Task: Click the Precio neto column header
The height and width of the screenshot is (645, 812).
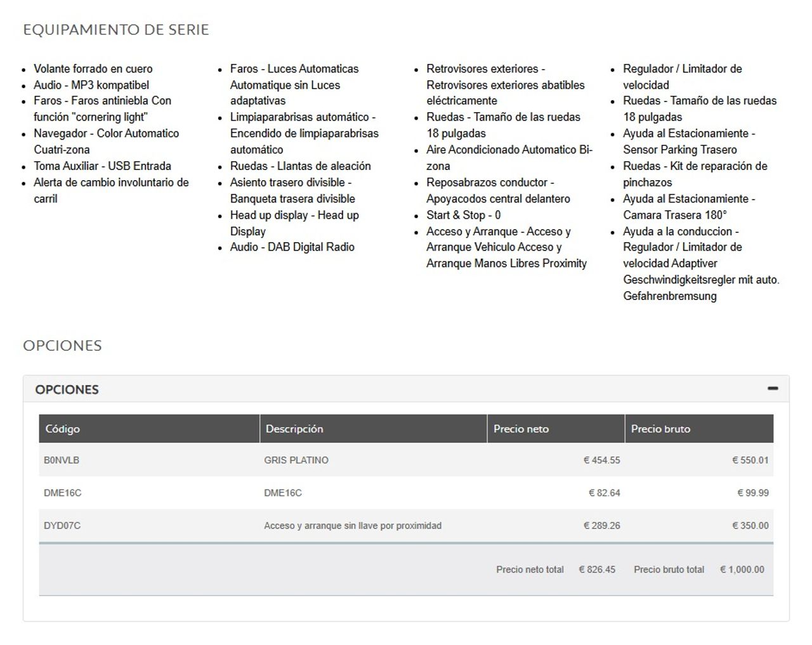Action: tap(556, 429)
